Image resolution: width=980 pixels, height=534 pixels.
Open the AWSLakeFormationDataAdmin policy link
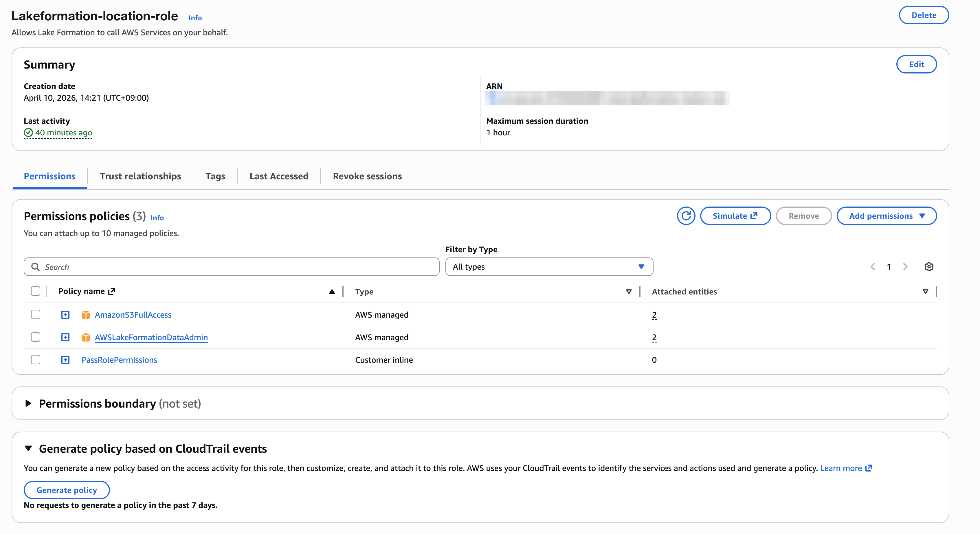point(151,337)
